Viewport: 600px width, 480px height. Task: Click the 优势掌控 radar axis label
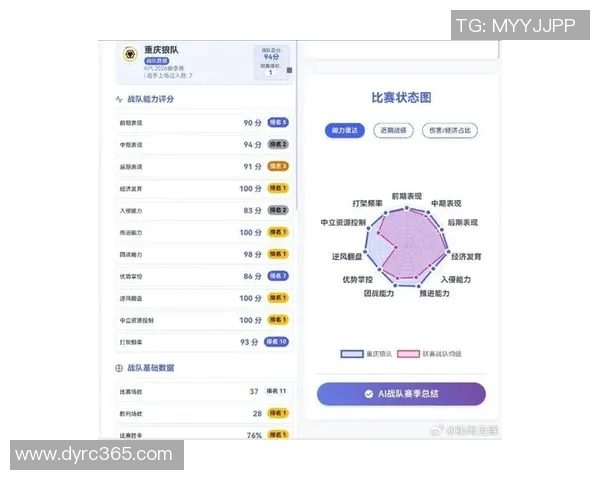click(357, 280)
